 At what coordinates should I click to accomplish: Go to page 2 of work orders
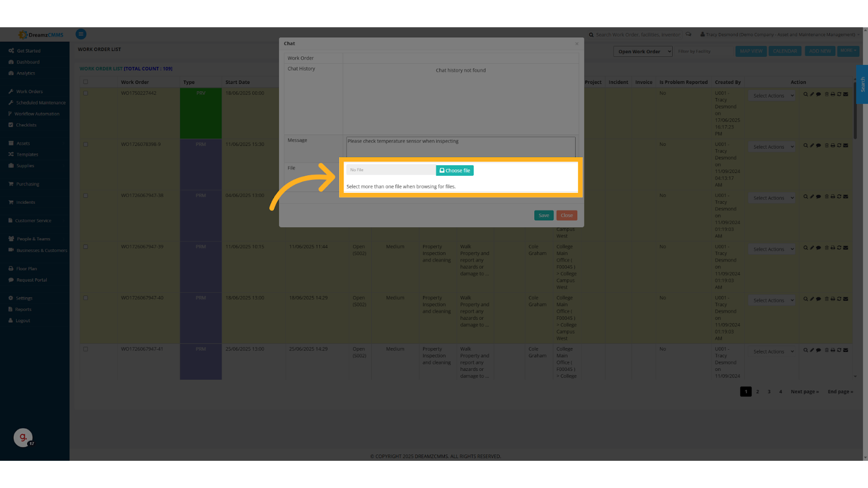pos(758,391)
